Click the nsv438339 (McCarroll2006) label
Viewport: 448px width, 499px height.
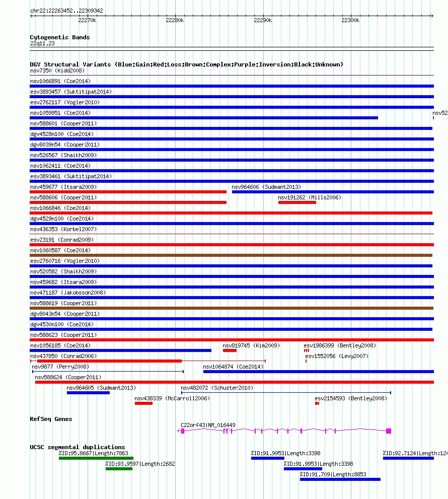click(x=172, y=398)
